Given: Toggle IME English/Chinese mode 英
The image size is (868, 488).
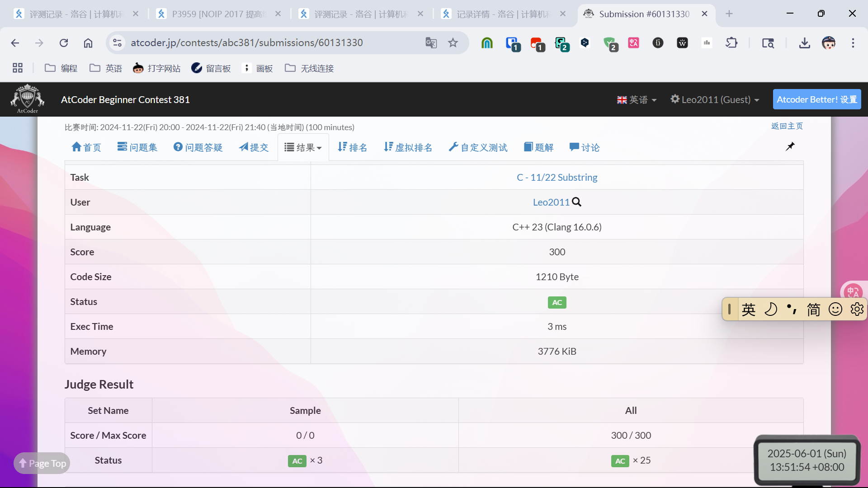Looking at the screenshot, I should pos(749,310).
